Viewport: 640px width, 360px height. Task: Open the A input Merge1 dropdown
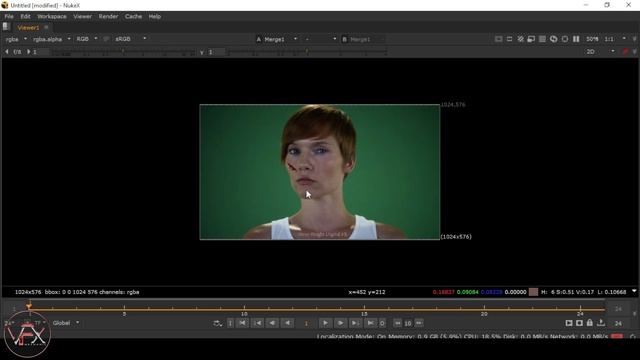[280, 39]
